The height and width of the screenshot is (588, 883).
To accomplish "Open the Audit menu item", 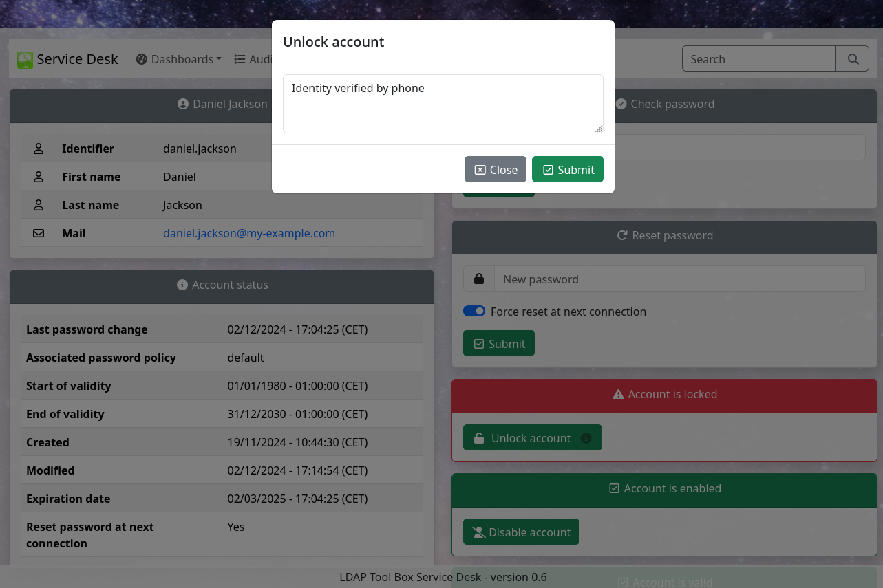I will point(253,59).
